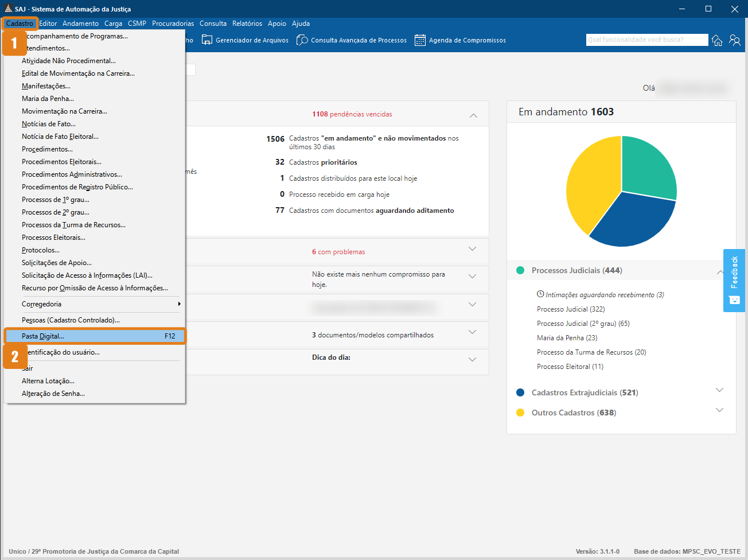Viewport: 748px width, 560px height.
Task: Select Alteração de Senha menu entry
Action: 95,394
